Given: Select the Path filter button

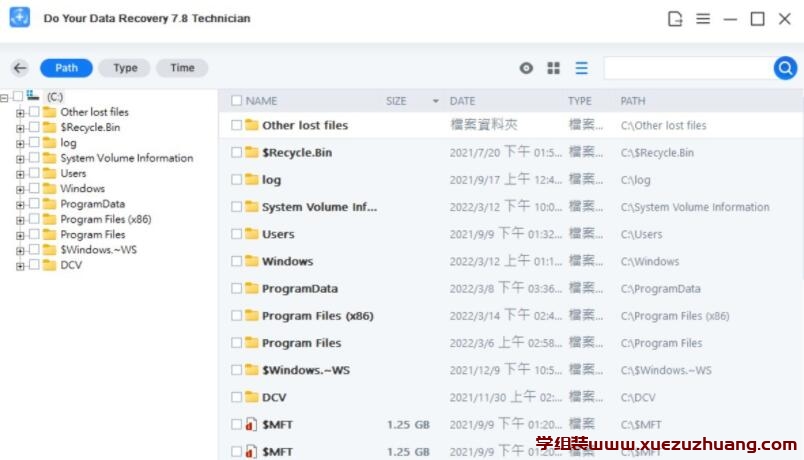Looking at the screenshot, I should (x=66, y=68).
